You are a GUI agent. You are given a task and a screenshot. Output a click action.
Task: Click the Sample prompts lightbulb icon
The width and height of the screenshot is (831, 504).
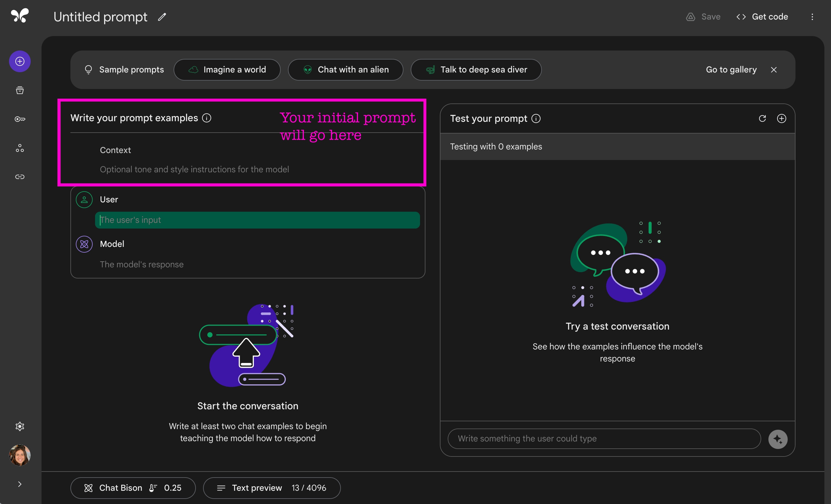[x=88, y=69]
